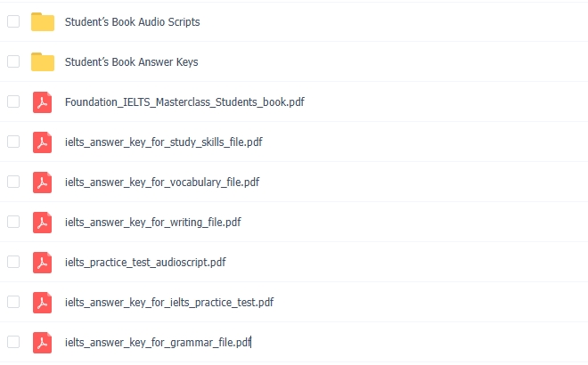The width and height of the screenshot is (588, 365).
Task: Open ielts_answer_key_for_writing_file.pdf file name
Action: pyautogui.click(x=152, y=223)
